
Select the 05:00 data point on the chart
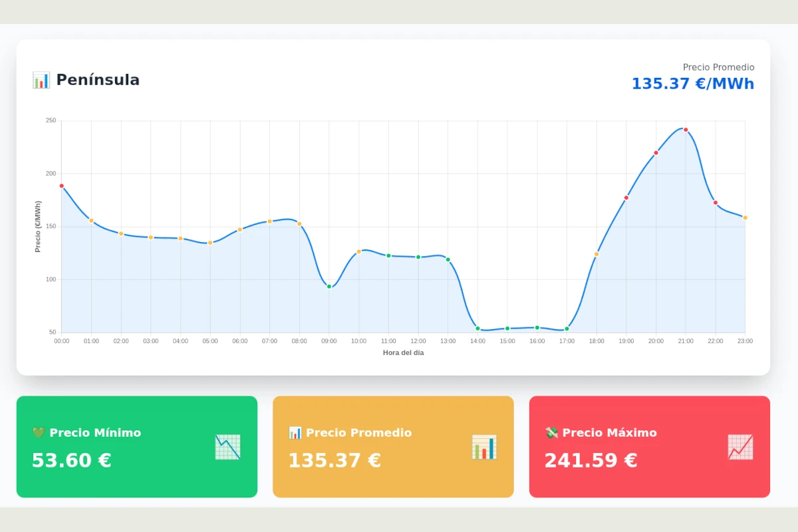tap(210, 243)
